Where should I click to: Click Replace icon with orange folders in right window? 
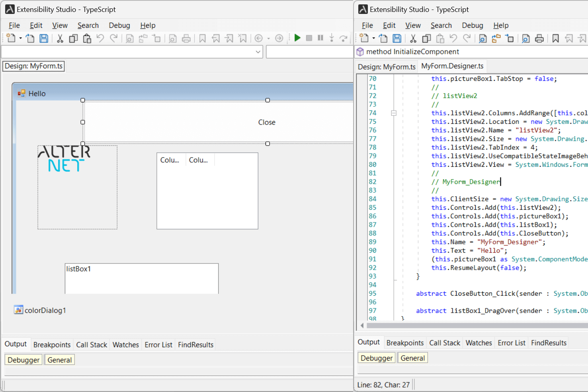click(496, 38)
